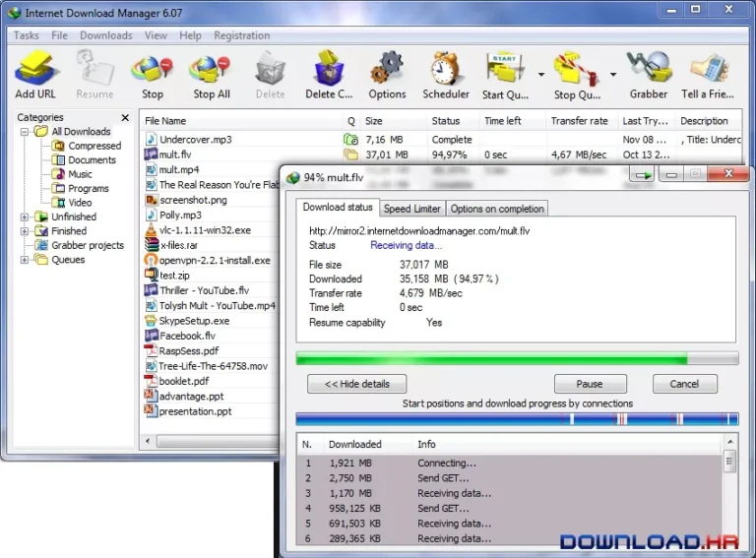This screenshot has height=558, width=756.
Task: Select the Compressed category icon
Action: [58, 146]
